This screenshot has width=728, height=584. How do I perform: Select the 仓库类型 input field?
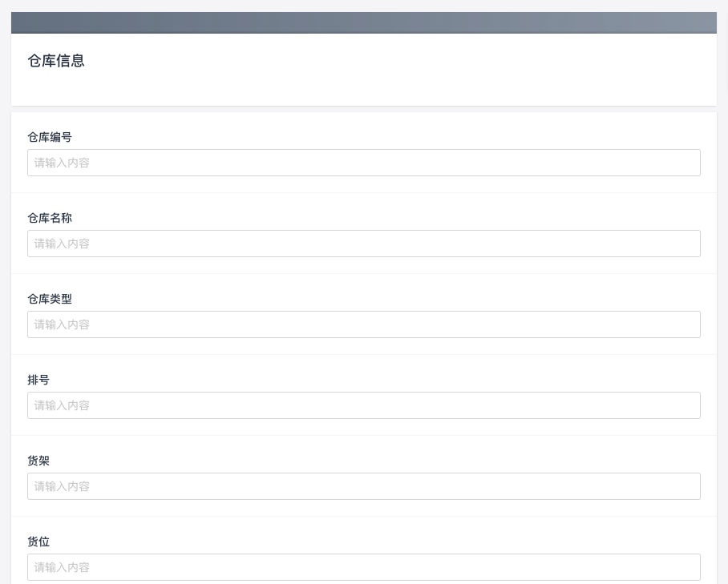pyautogui.click(x=363, y=324)
